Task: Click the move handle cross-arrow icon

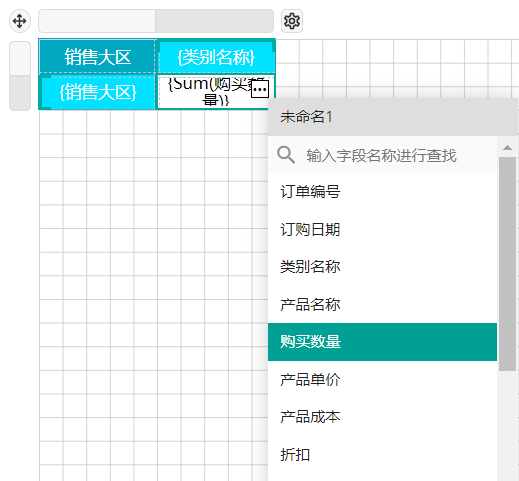Action: point(20,21)
